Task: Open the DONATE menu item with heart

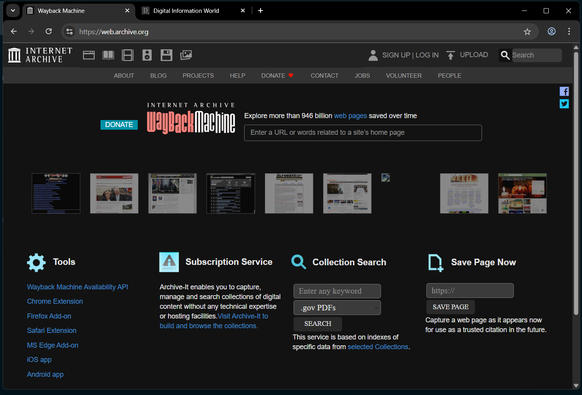Action: coord(277,76)
